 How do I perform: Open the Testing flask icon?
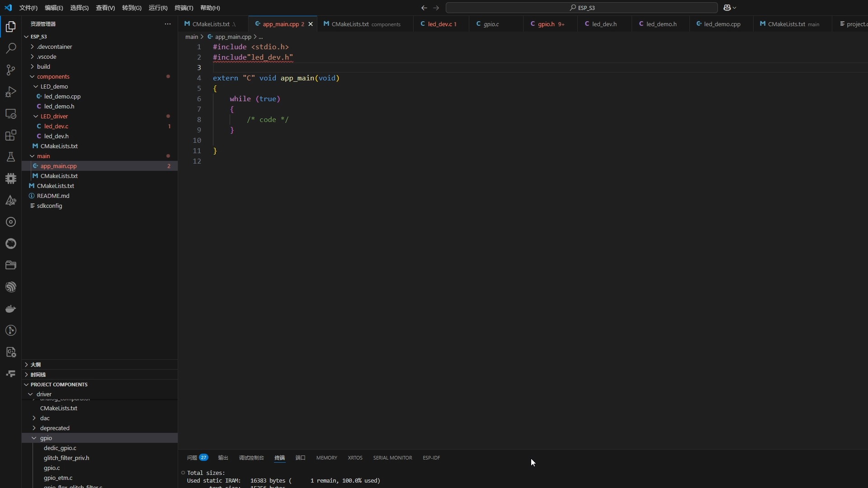point(11,157)
